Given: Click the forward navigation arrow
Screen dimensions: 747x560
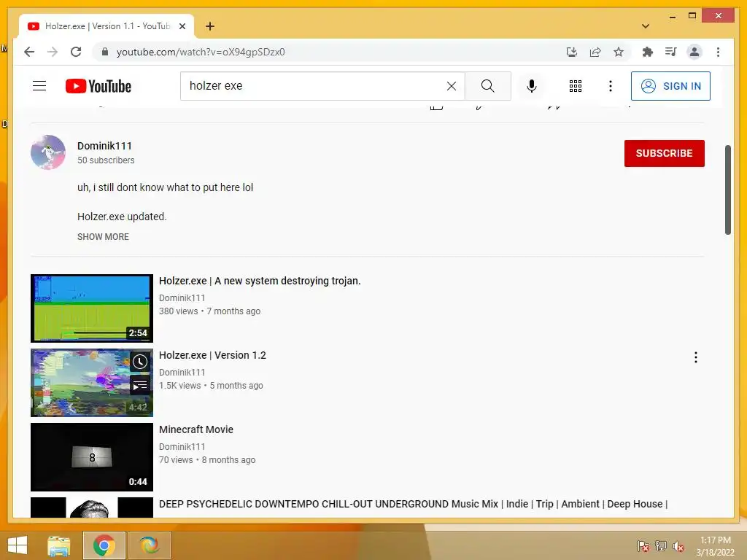Looking at the screenshot, I should point(53,52).
